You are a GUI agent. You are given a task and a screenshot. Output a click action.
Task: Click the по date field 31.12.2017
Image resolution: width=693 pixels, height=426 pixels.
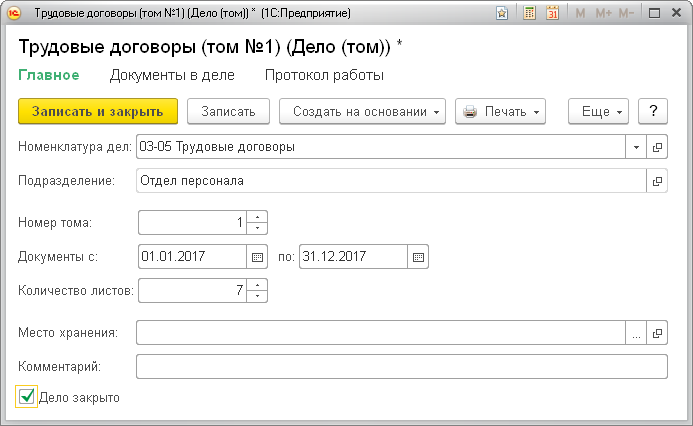click(x=353, y=257)
